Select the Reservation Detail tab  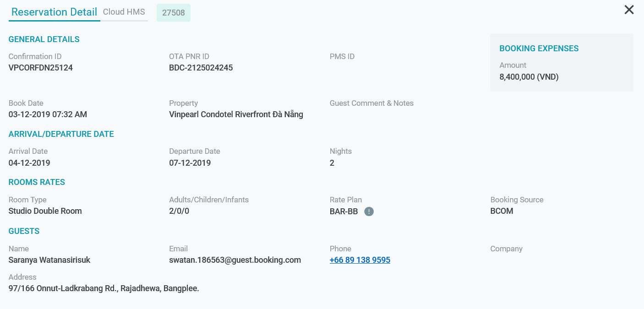54,12
